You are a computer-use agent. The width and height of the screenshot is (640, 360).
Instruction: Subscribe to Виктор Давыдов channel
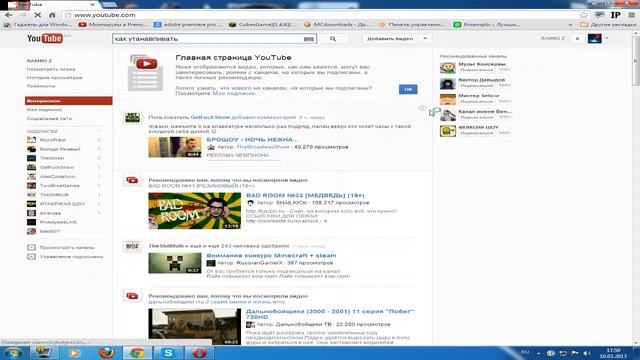click(x=477, y=86)
